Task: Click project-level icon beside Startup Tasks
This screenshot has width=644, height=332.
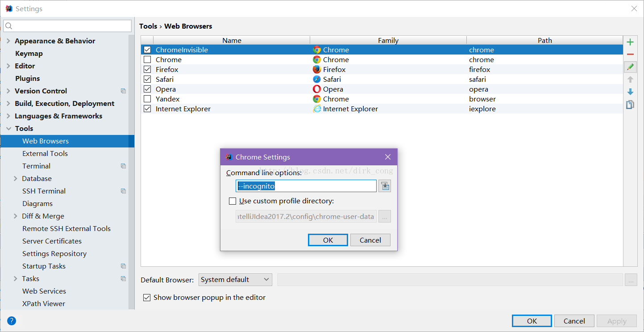Action: pos(124,266)
